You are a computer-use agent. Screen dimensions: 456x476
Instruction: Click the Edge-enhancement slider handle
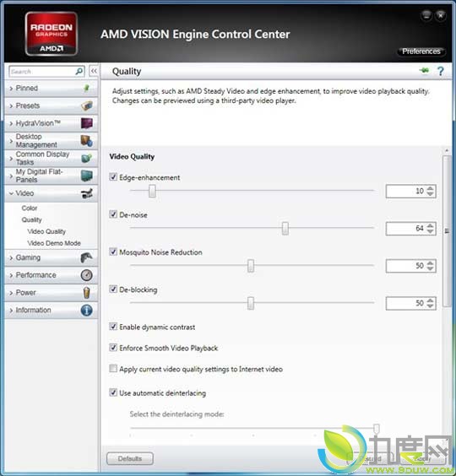click(152, 191)
